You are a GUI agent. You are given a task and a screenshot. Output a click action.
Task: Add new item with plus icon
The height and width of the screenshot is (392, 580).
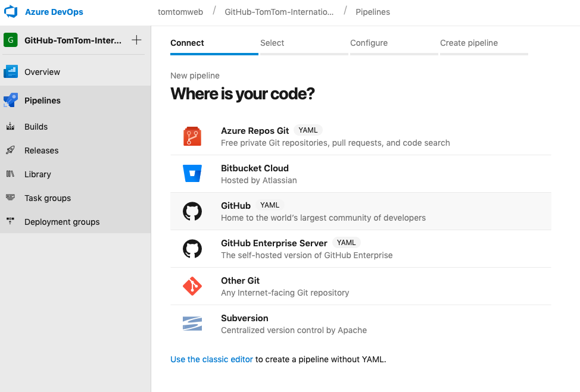(136, 40)
